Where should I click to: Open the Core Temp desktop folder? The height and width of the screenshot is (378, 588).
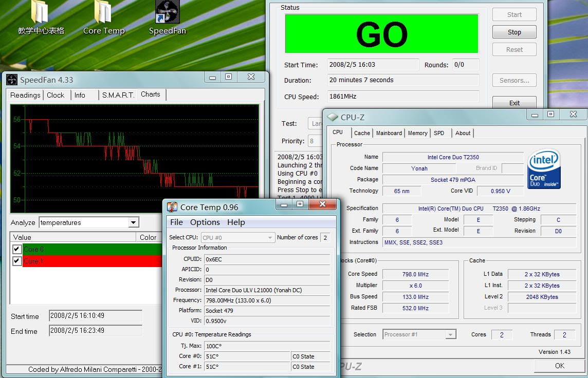pos(103,18)
